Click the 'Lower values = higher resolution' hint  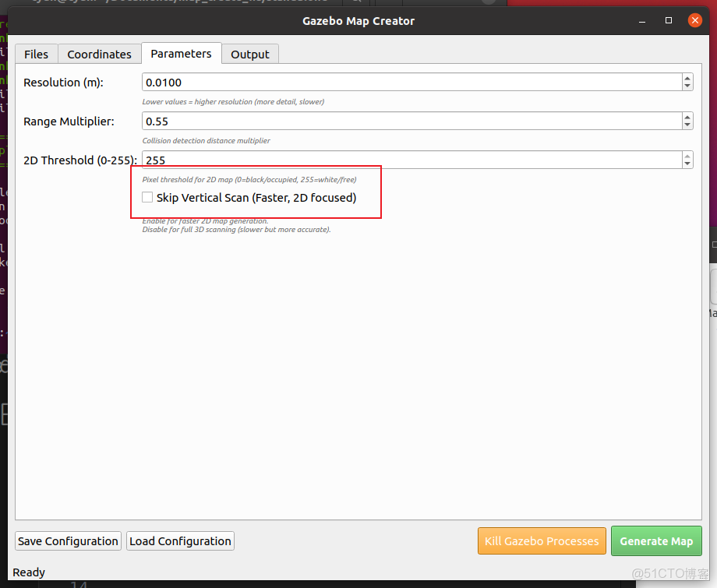click(x=233, y=102)
